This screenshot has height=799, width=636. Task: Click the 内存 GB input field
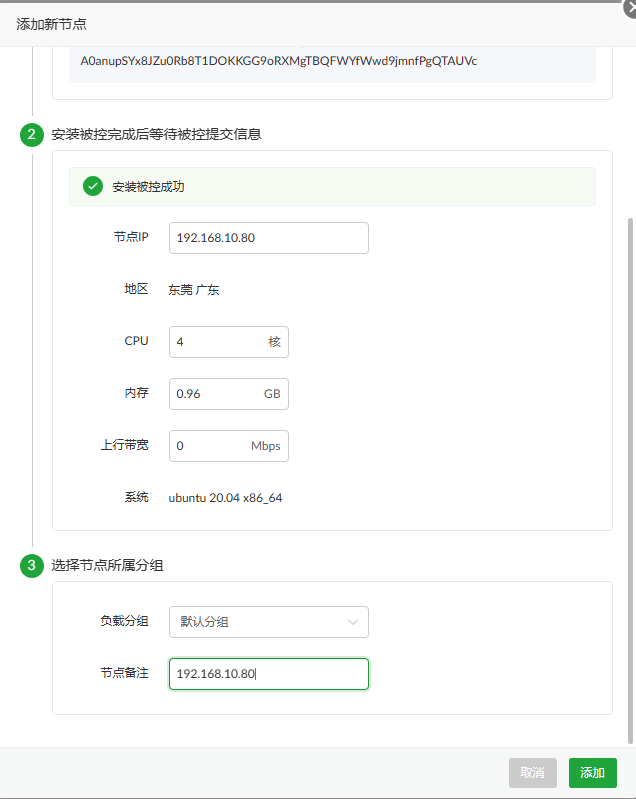point(229,394)
